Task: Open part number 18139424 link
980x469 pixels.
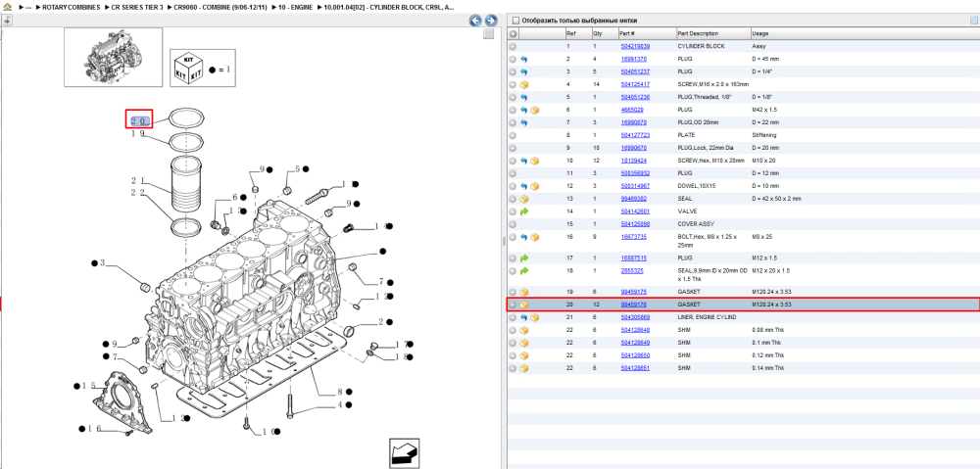Action: coord(634,162)
